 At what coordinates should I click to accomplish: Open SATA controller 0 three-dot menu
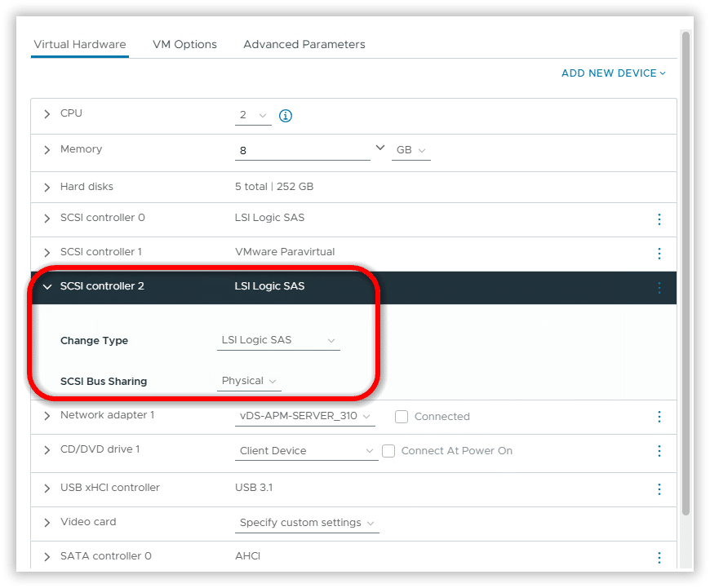point(659,557)
